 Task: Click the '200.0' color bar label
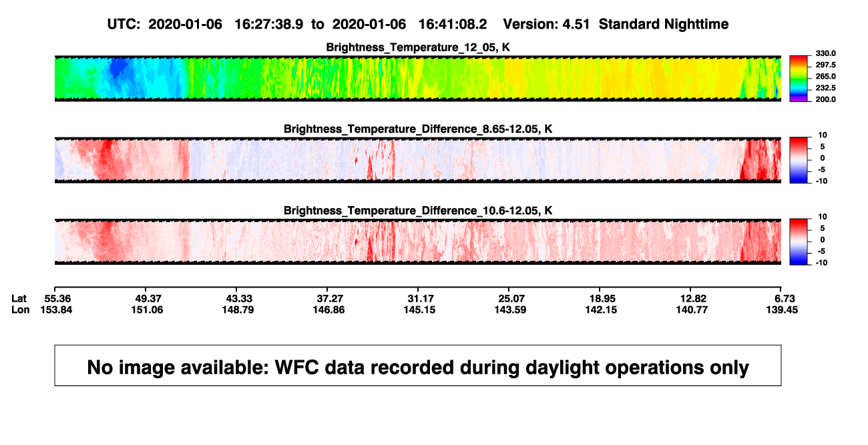(x=825, y=99)
